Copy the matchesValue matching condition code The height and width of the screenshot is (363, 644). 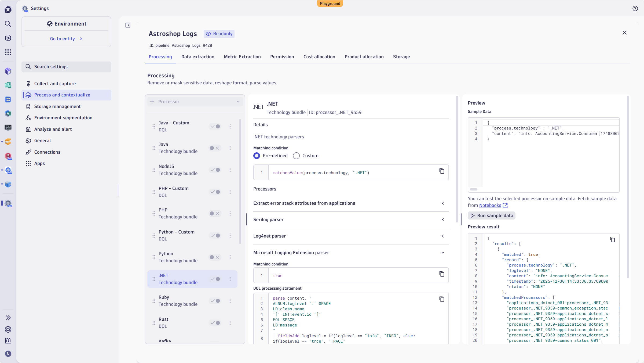(442, 171)
